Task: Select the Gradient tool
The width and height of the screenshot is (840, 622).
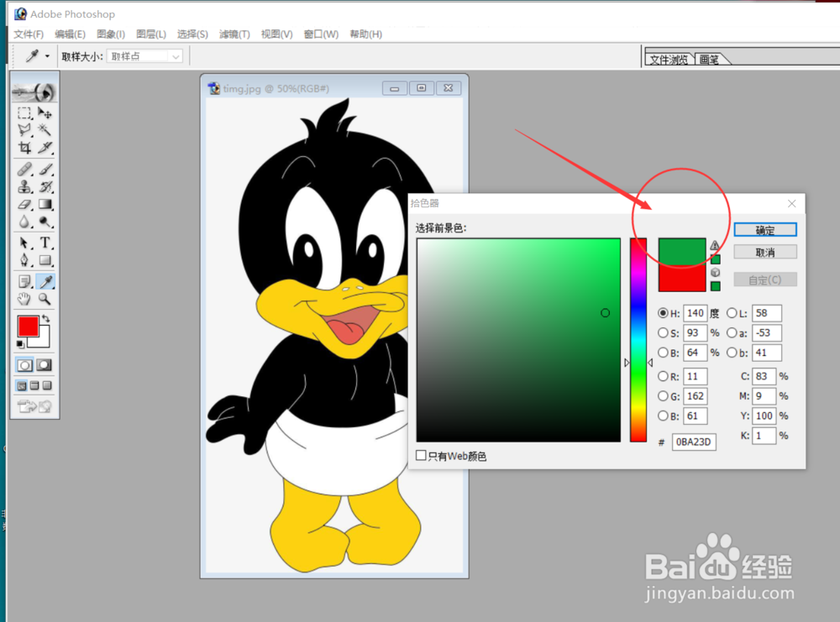Action: 45,205
